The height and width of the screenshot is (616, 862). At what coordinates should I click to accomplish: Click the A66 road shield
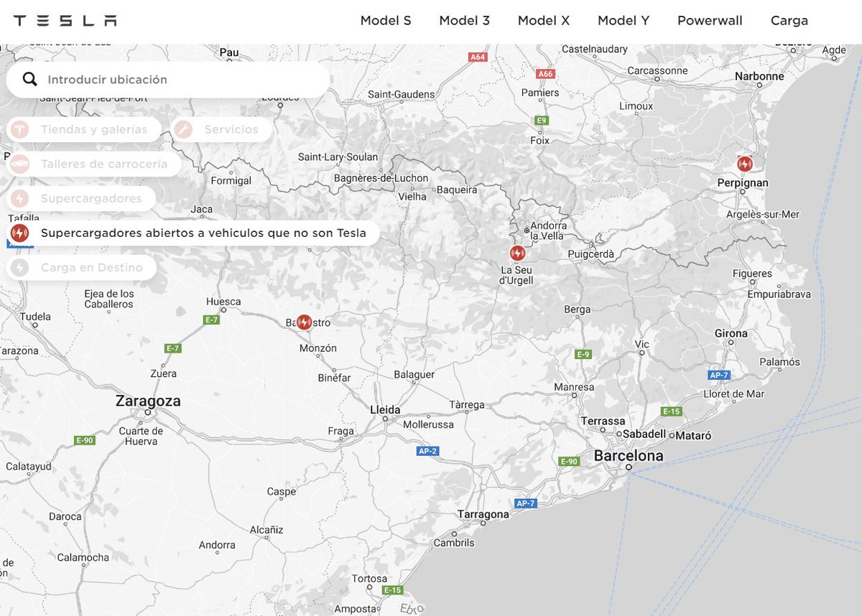[x=546, y=74]
